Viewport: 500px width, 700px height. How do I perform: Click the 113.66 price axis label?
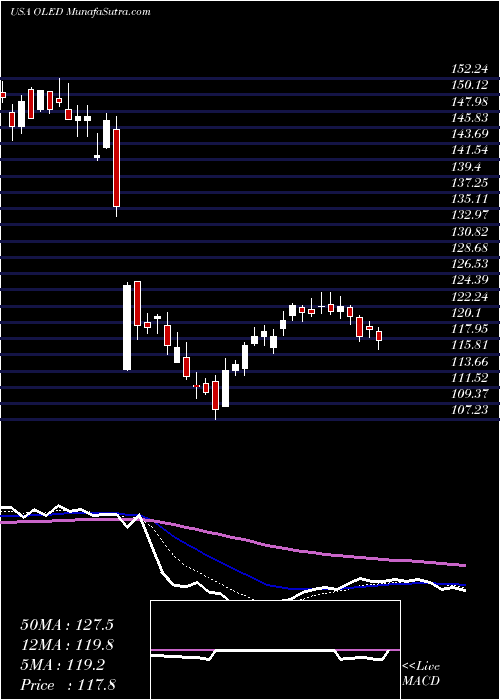click(470, 361)
